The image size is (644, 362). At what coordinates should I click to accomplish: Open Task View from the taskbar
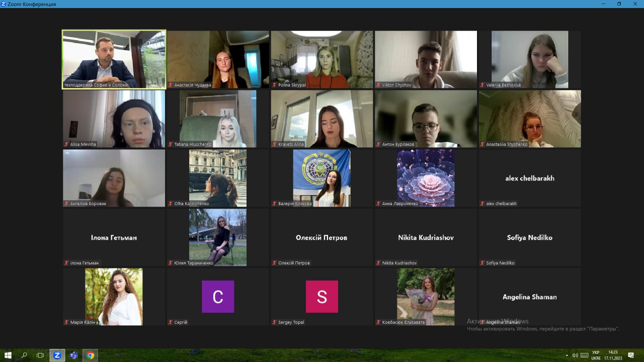(40, 355)
